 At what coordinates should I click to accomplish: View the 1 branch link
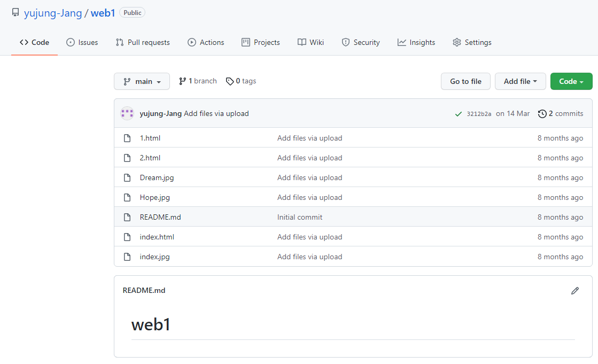point(198,81)
